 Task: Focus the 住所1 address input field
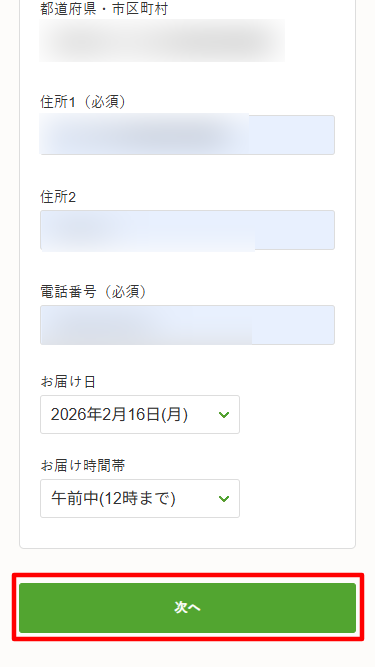tap(187, 135)
